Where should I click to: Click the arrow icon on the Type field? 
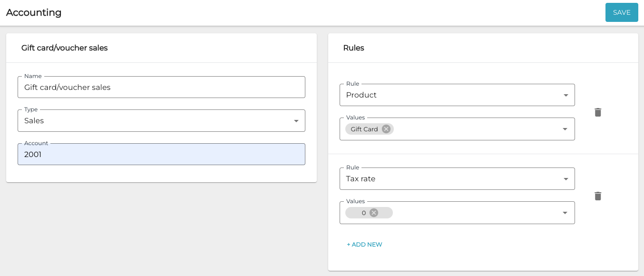296,120
